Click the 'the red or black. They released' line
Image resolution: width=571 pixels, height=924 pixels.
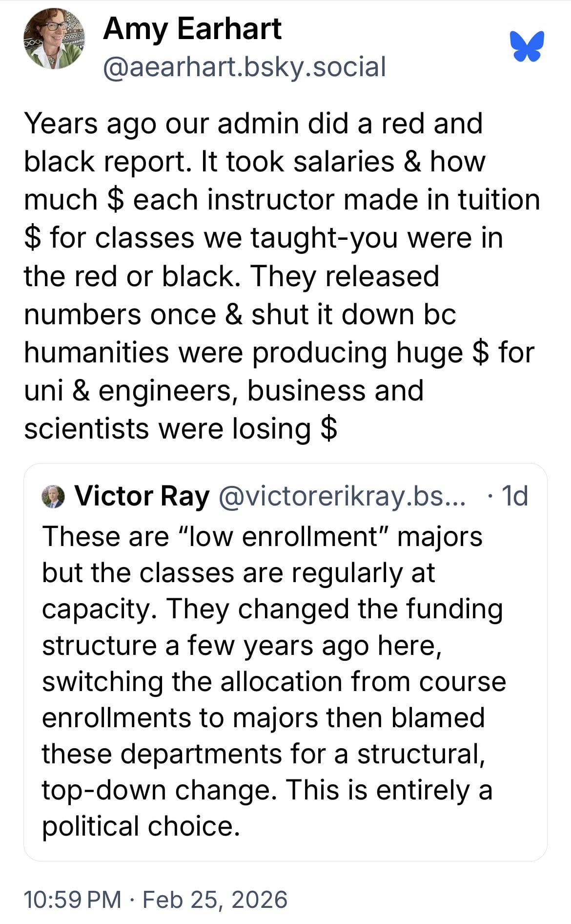[x=231, y=276]
